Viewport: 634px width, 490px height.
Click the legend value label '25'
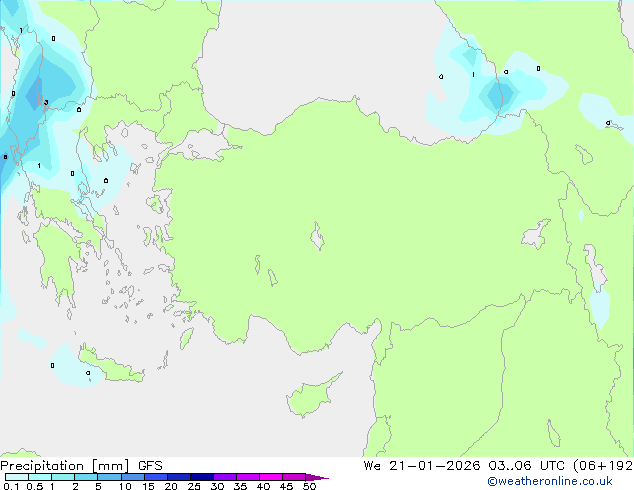[x=194, y=486]
